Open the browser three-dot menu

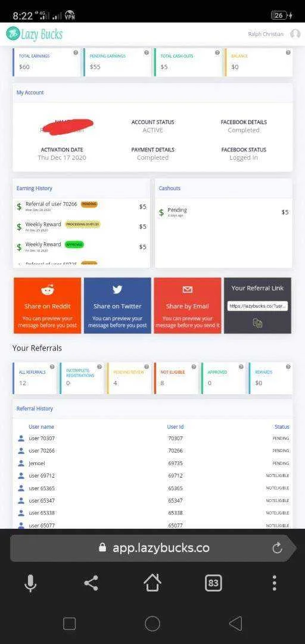[x=274, y=583]
